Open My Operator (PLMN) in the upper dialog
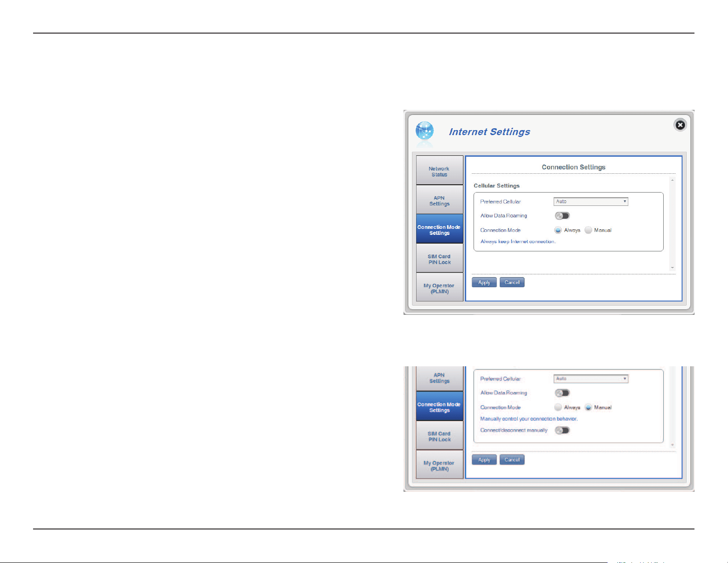This screenshot has width=728, height=563. click(440, 288)
